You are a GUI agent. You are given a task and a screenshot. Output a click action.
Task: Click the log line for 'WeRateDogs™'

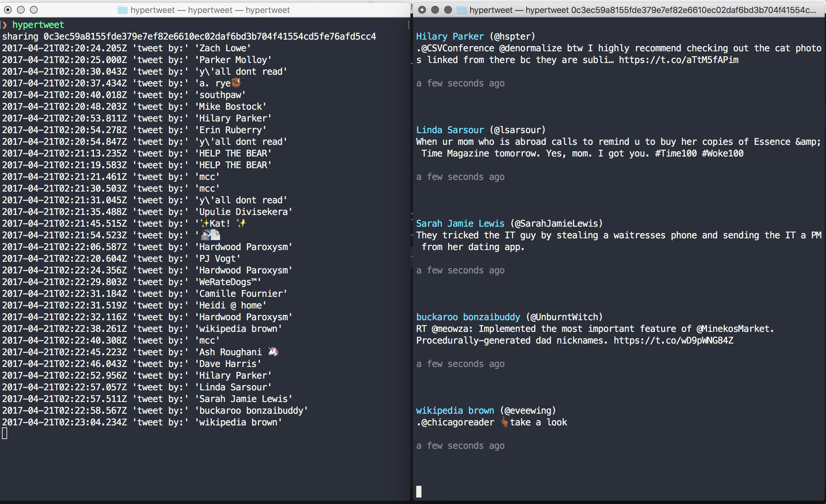pos(131,282)
